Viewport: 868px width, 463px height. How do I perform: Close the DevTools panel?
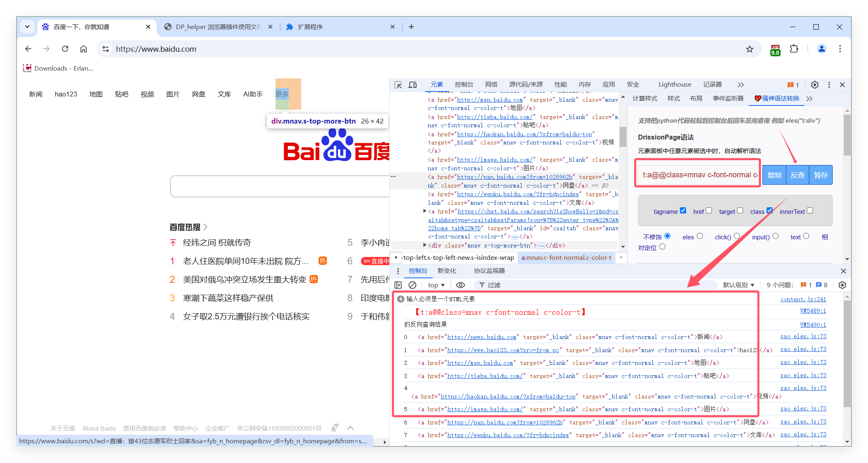[x=842, y=85]
